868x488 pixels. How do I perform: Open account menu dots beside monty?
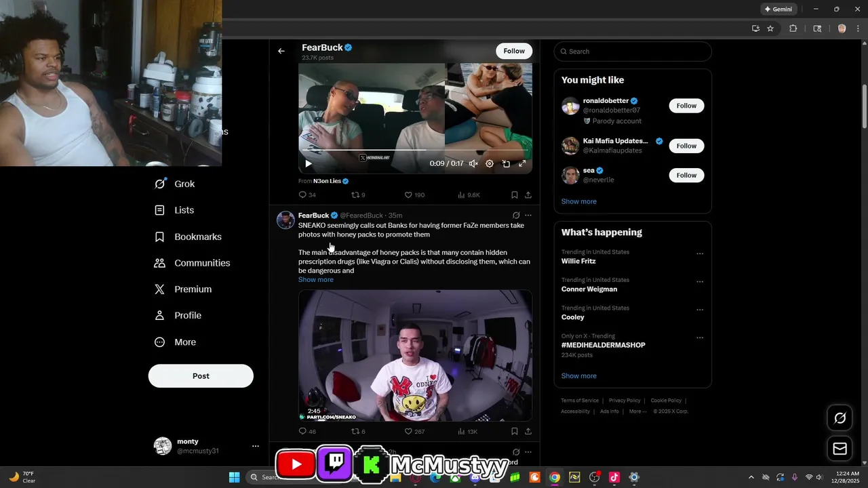256,446
